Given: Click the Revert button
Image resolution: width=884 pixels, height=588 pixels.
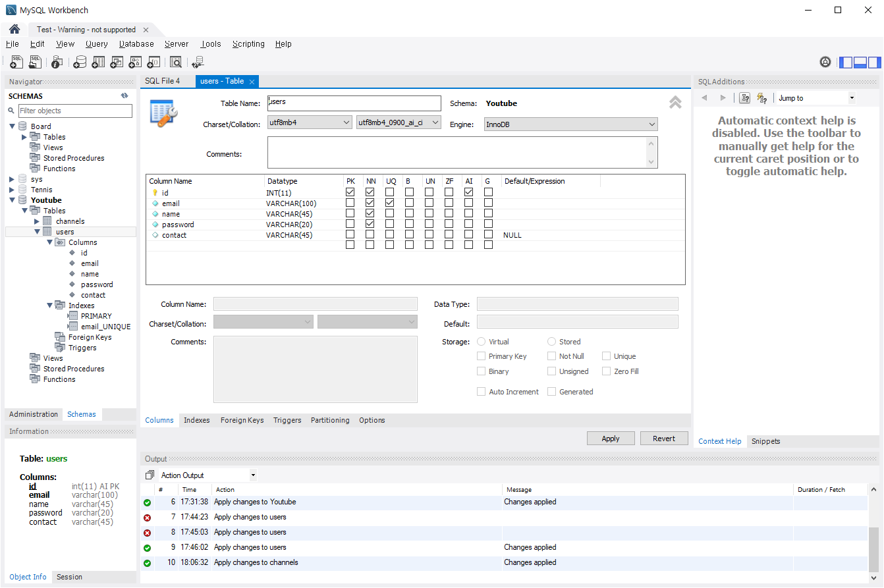Looking at the screenshot, I should [664, 439].
